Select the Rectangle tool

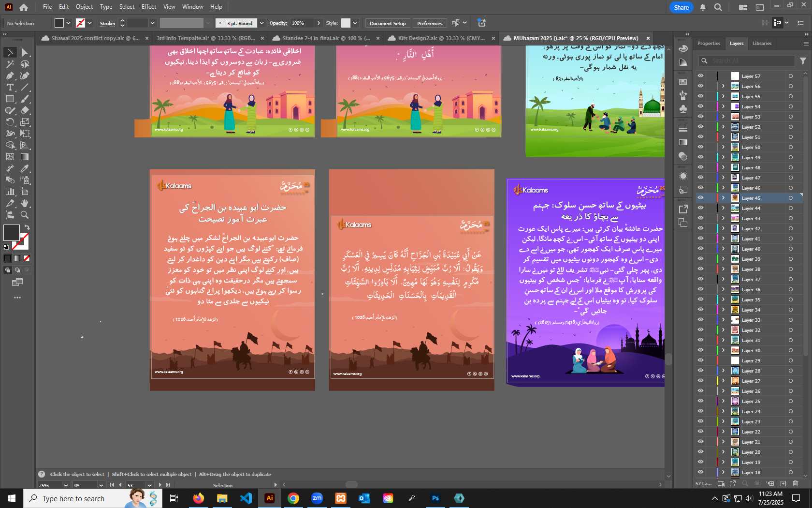pos(10,99)
